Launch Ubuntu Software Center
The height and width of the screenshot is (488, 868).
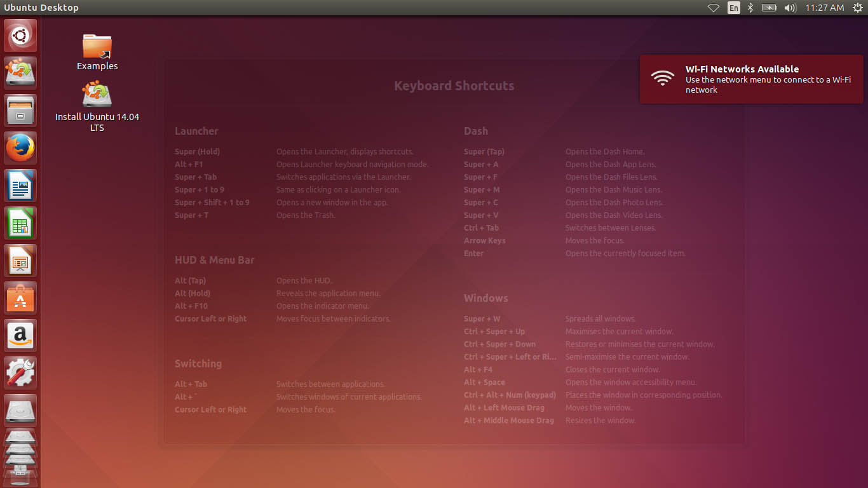pyautogui.click(x=20, y=298)
